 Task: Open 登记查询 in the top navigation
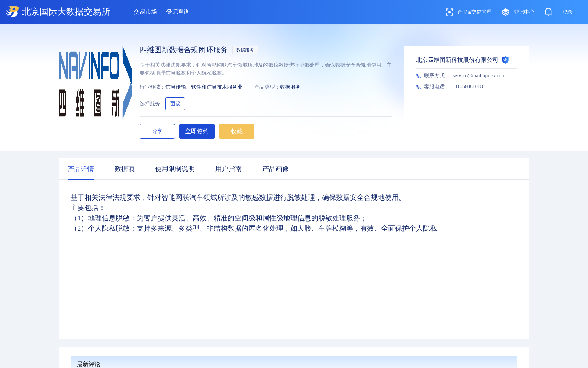coord(178,12)
